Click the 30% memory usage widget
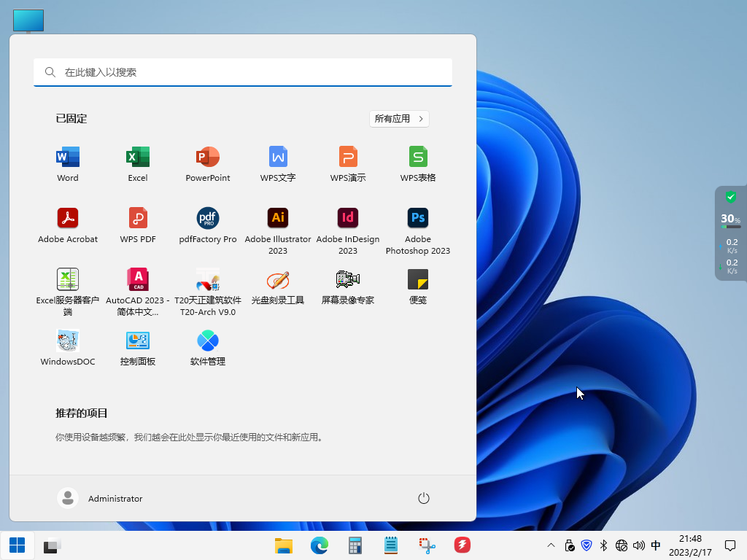The width and height of the screenshot is (747, 560). click(x=731, y=220)
